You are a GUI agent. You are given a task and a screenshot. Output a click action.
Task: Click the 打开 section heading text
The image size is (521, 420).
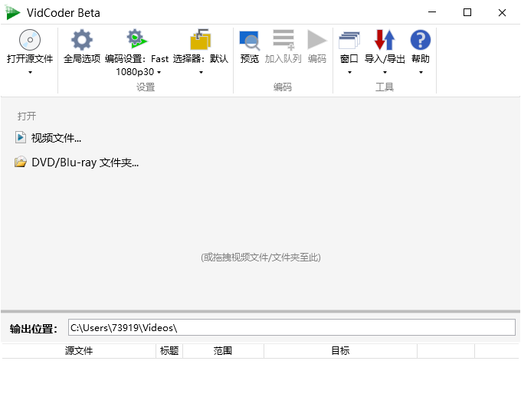pyautogui.click(x=27, y=116)
